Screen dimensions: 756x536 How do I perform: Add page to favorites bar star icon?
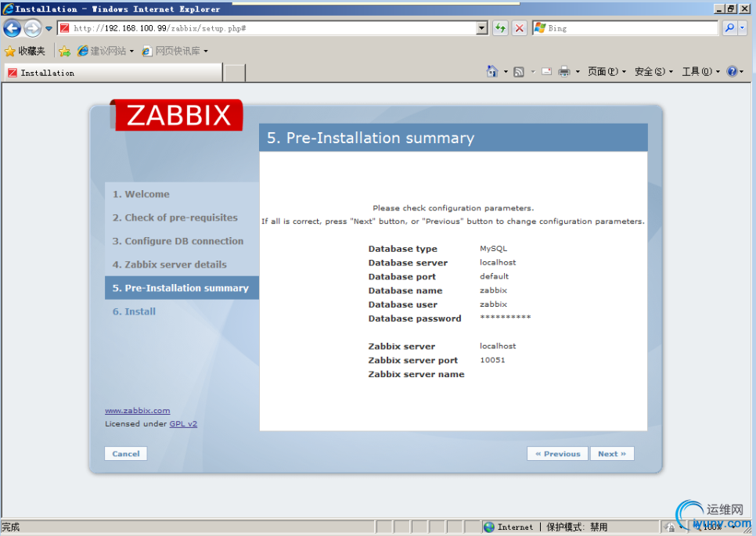click(x=65, y=51)
